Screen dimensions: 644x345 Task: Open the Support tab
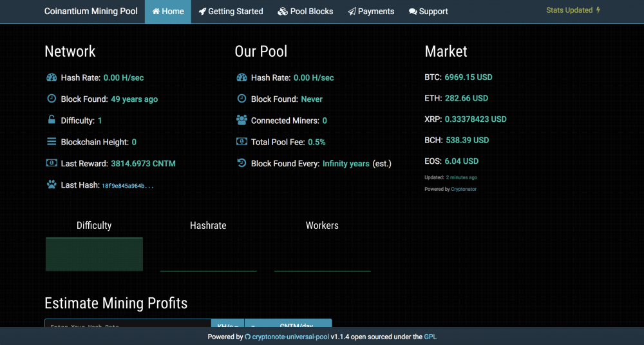coord(428,12)
